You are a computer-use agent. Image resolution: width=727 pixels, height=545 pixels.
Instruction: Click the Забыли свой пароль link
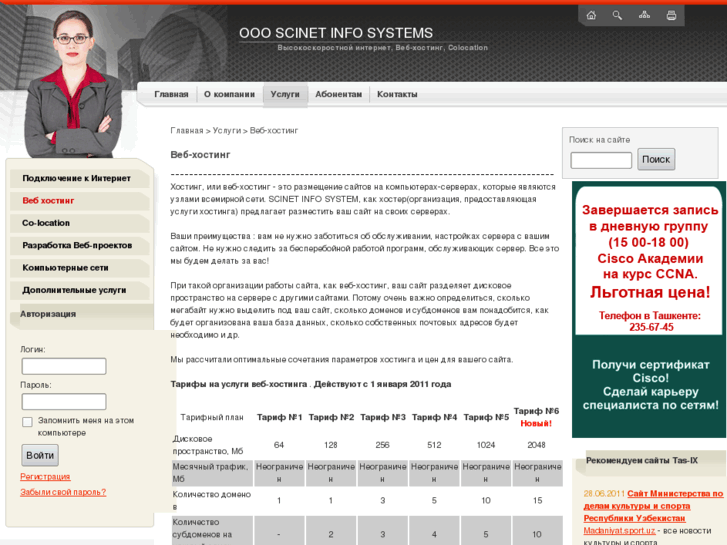(x=63, y=492)
